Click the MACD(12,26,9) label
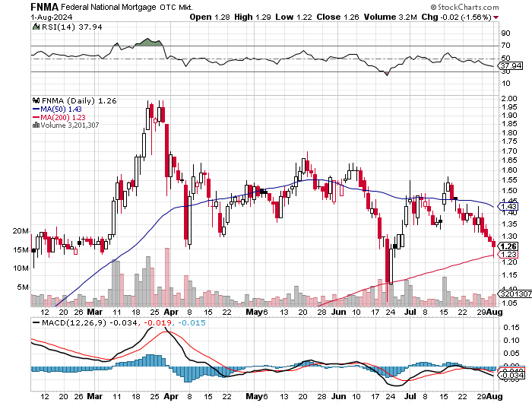Screen dimensions: 532x403 point(74,322)
